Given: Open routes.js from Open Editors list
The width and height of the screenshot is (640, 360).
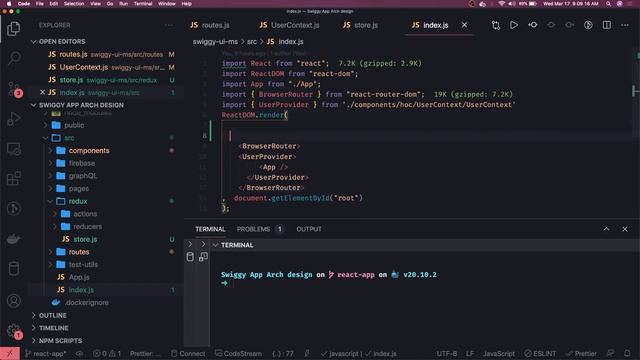Looking at the screenshot, I should pos(73,54).
